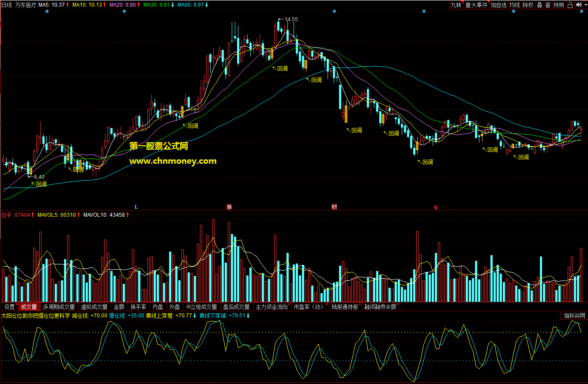Open the 设置 settings tab
The height and width of the screenshot is (384, 588).
click(10, 307)
